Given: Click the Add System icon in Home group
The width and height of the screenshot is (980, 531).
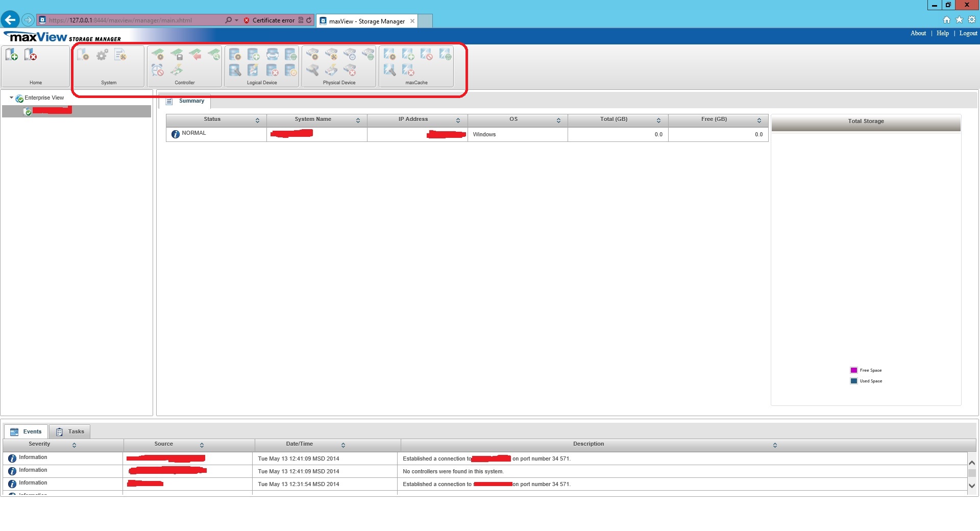Looking at the screenshot, I should [12, 55].
